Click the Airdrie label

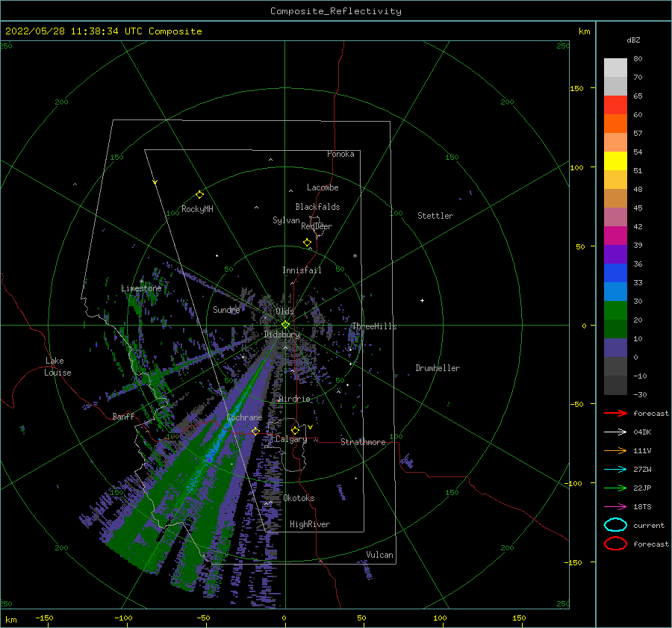[x=294, y=399]
